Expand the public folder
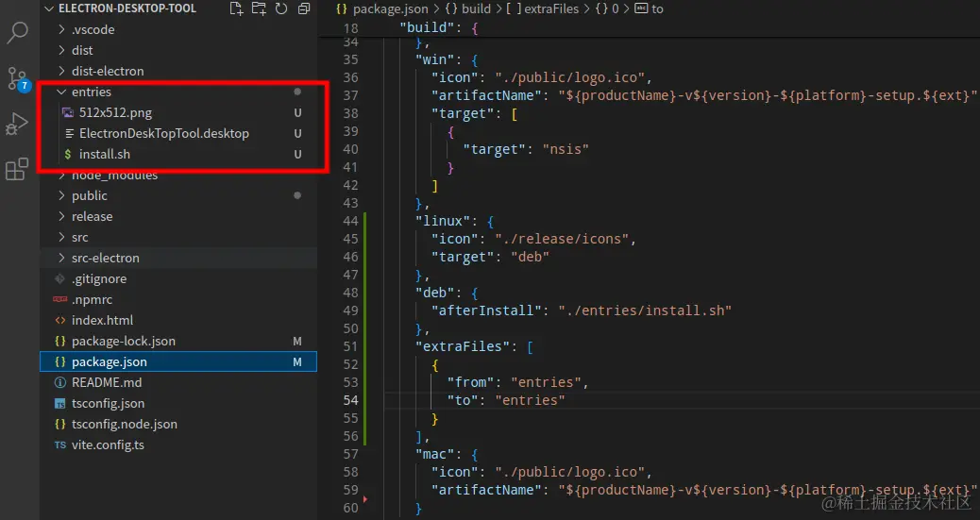980x520 pixels. coord(178,195)
